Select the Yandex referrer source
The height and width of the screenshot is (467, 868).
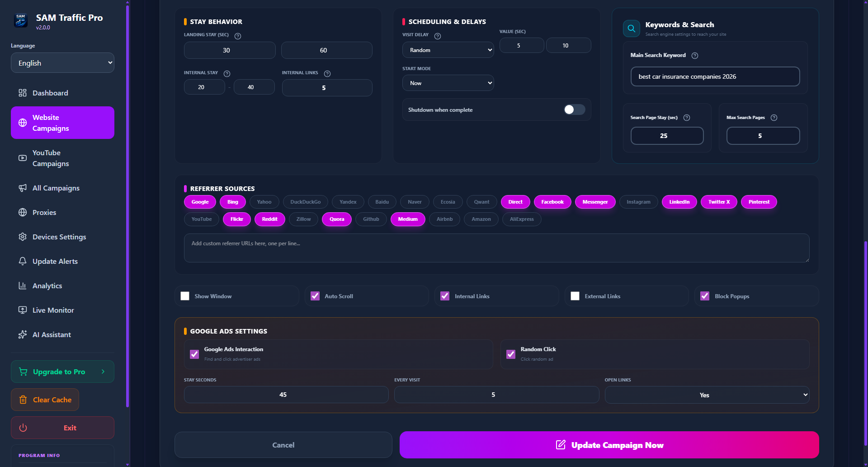click(348, 202)
